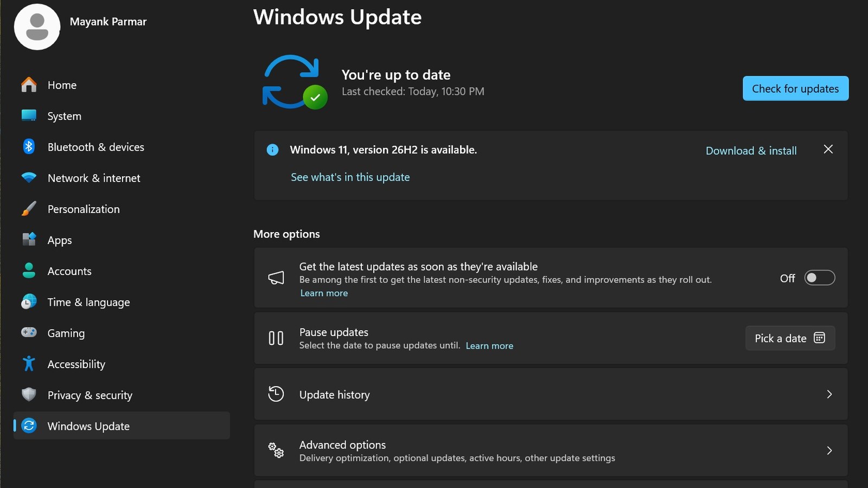Go to Gaming settings
The height and width of the screenshot is (488, 868).
tap(122, 333)
